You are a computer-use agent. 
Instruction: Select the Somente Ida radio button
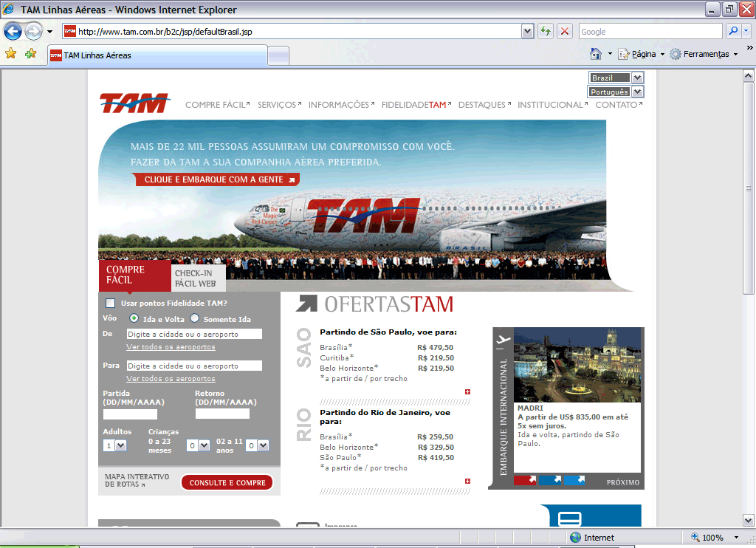pyautogui.click(x=194, y=318)
